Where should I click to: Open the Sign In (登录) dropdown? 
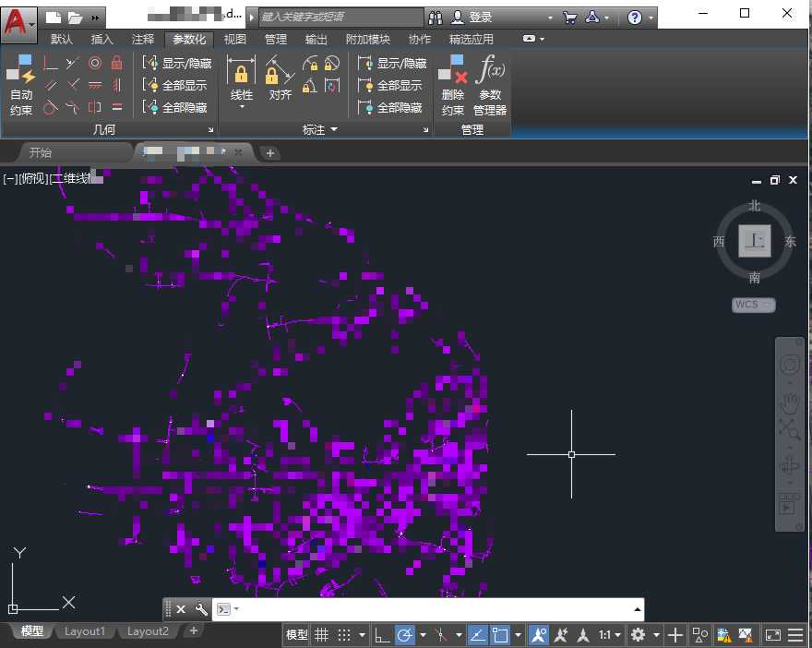(550, 18)
